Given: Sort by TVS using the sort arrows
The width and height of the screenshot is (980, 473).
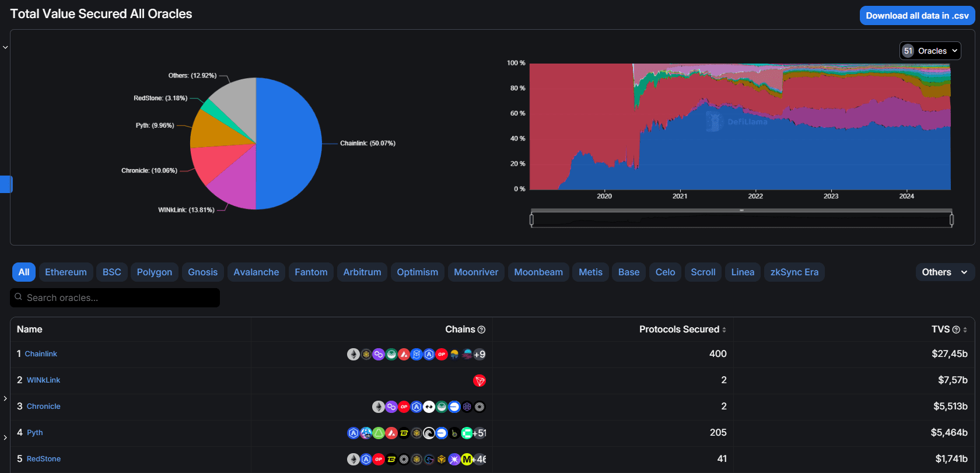Looking at the screenshot, I should [x=965, y=330].
